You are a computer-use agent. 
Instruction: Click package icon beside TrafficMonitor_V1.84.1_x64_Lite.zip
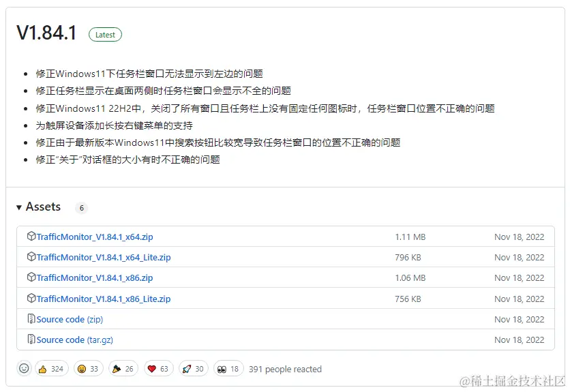[31, 256]
